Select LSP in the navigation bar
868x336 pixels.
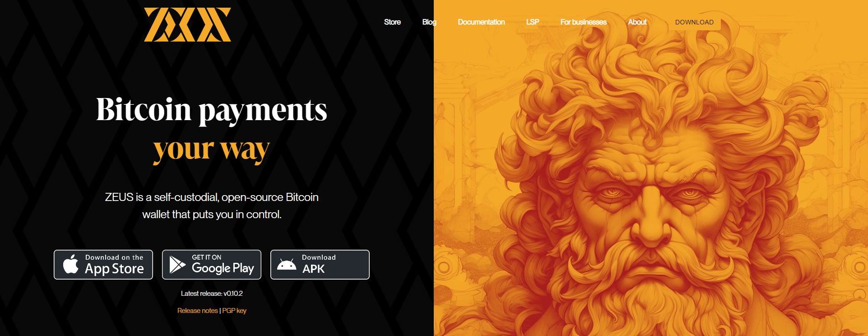533,22
